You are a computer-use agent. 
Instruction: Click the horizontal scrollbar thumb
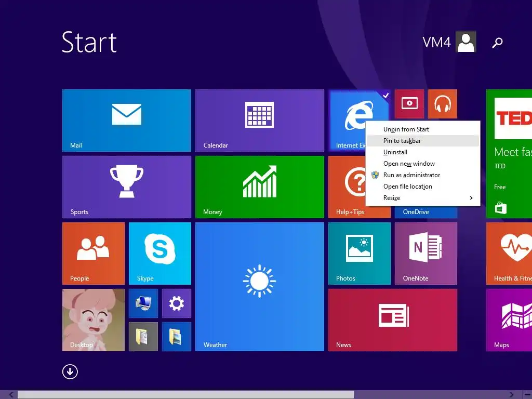point(185,395)
